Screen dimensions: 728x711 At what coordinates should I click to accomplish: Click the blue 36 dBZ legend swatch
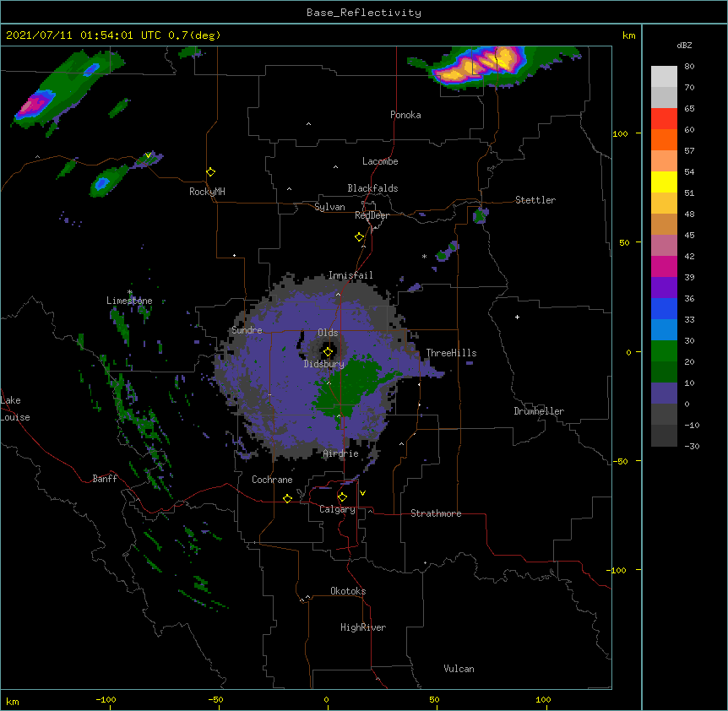pos(664,308)
